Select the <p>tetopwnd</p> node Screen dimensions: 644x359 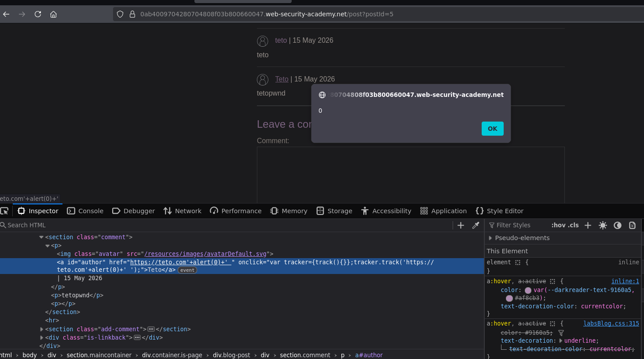pyautogui.click(x=77, y=295)
